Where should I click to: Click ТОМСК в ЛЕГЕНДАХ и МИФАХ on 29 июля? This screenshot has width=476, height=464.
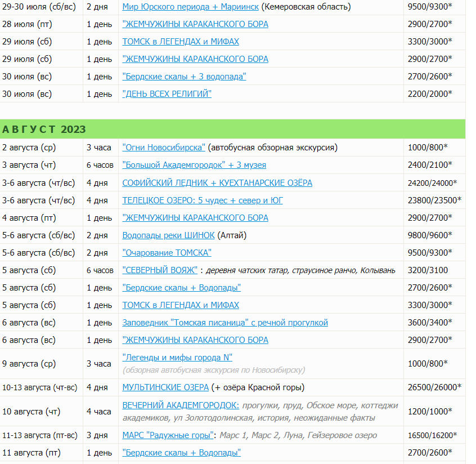coord(181,42)
